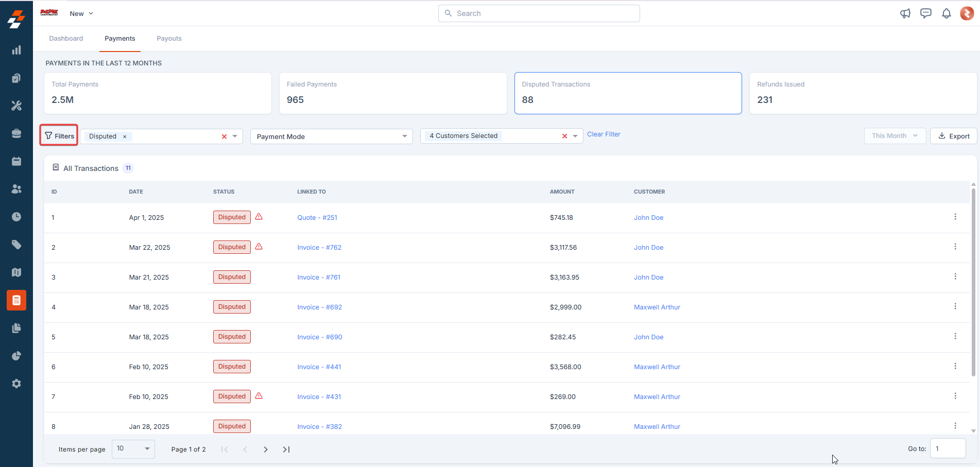Click warning icon on Apr 1, 2025 row
This screenshot has height=467, width=980.
point(259,217)
